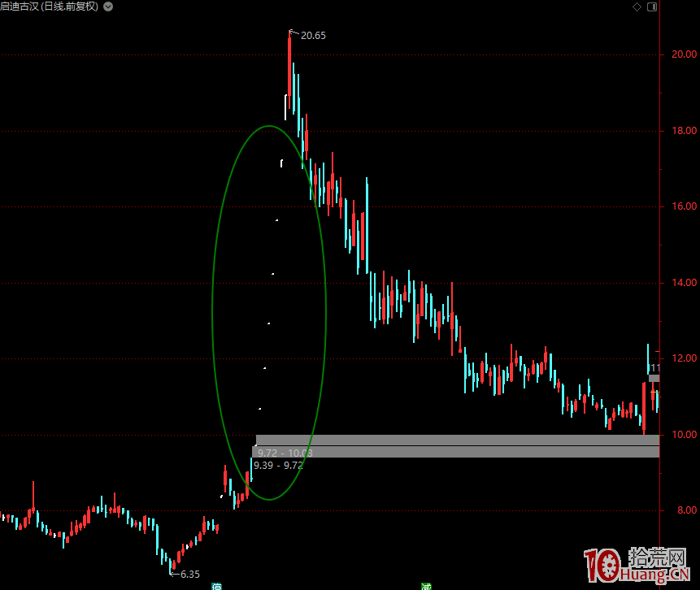700x590 pixels.
Task: Select the 9.39 - 9.72 gap label
Action: click(279, 466)
